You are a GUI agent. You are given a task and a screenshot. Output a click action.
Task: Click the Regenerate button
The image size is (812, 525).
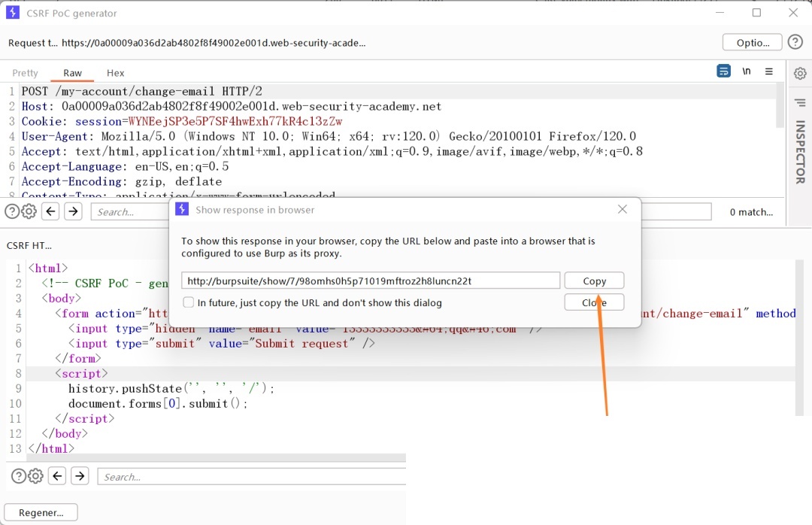41,512
